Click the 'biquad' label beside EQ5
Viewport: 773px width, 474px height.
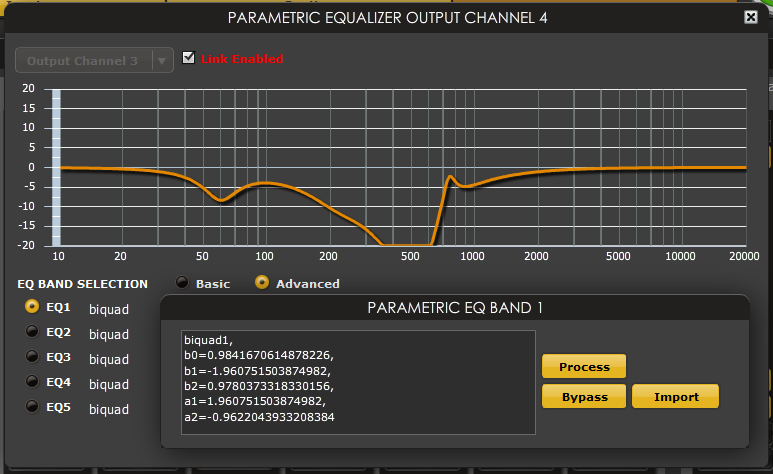(x=109, y=410)
